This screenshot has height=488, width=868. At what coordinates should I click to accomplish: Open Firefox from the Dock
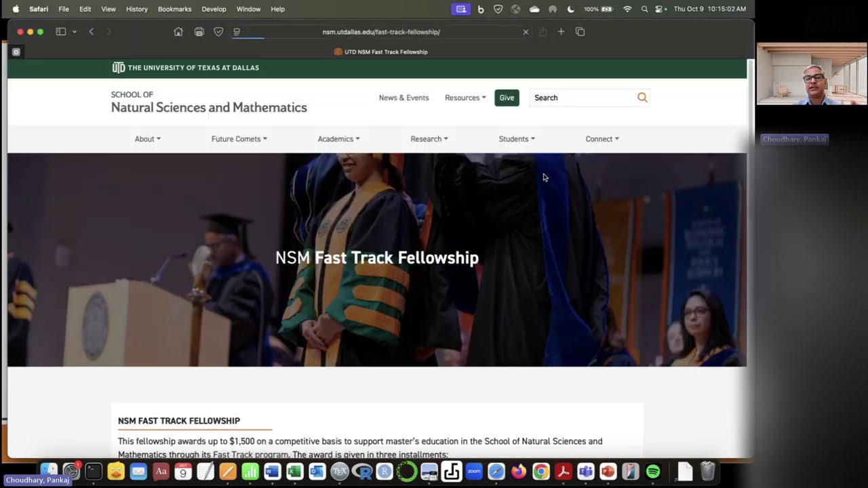pos(519,471)
